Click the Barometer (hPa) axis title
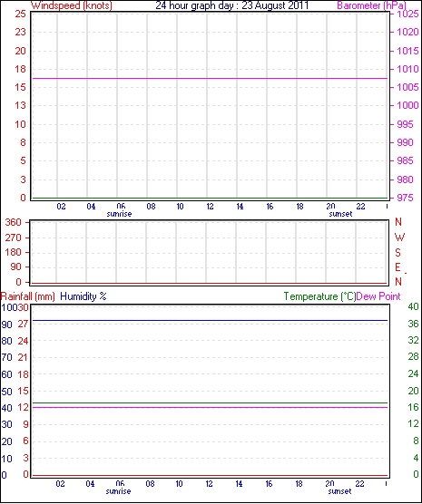 (x=372, y=5)
